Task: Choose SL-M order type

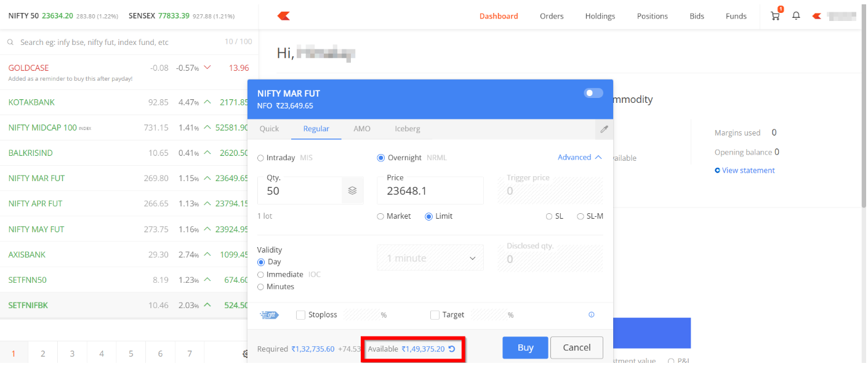Action: click(x=581, y=216)
